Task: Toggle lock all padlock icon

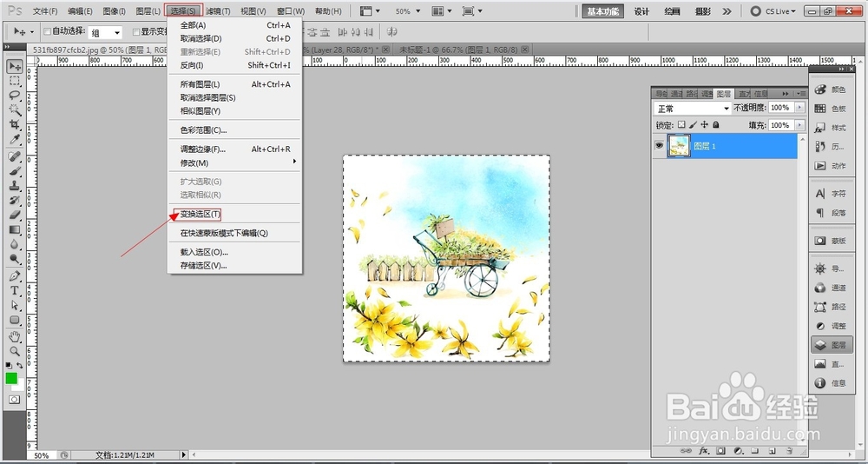Action: pyautogui.click(x=716, y=125)
